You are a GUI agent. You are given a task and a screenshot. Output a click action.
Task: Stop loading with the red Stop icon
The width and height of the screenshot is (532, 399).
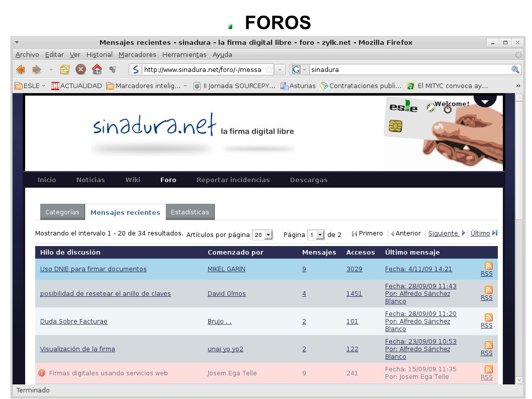[80, 69]
